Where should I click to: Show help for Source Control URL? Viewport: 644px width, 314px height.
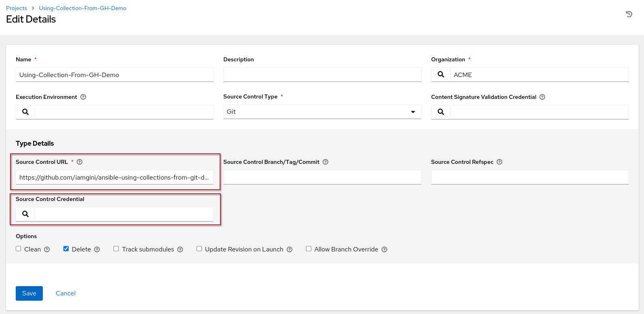[80, 162]
